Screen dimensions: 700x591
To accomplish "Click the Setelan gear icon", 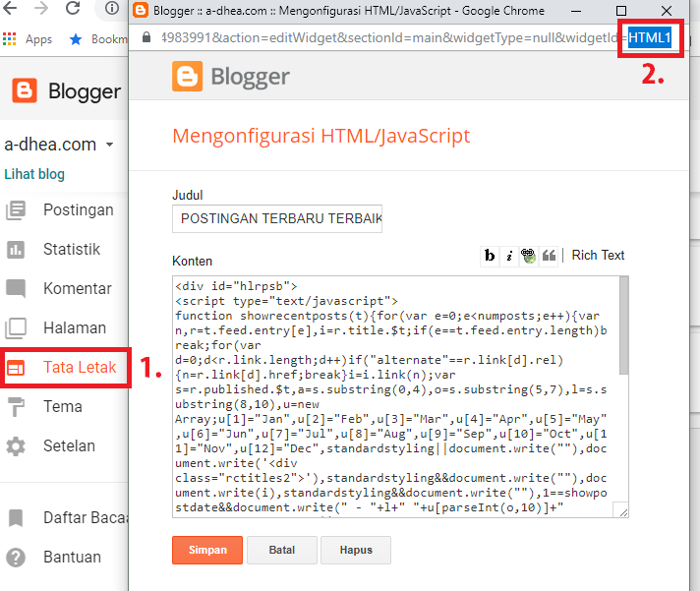I will 16,446.
